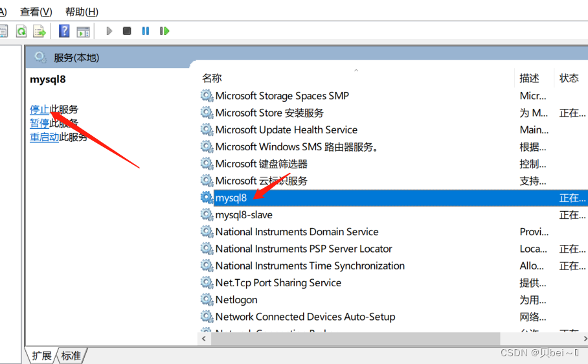The image size is (588, 364).
Task: Sort by the 名称 column header
Action: [212, 78]
